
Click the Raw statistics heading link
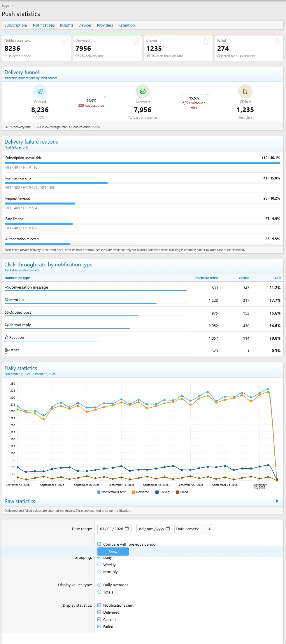coord(20,501)
